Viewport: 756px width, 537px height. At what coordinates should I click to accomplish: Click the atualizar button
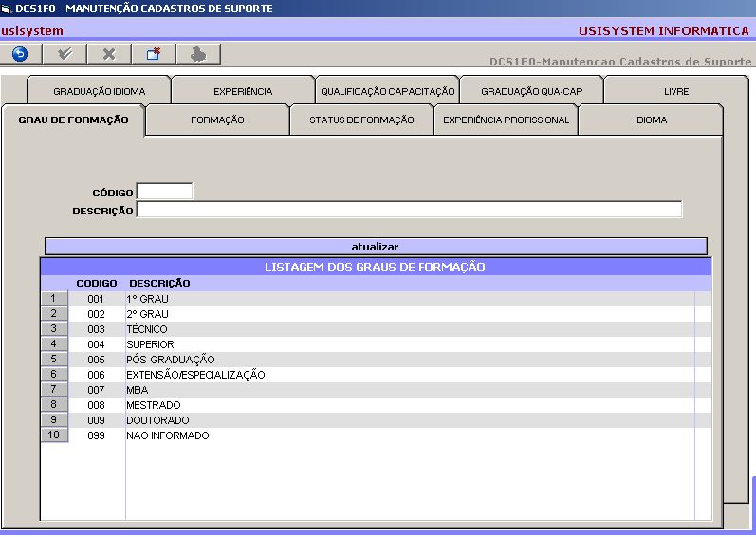click(x=376, y=247)
